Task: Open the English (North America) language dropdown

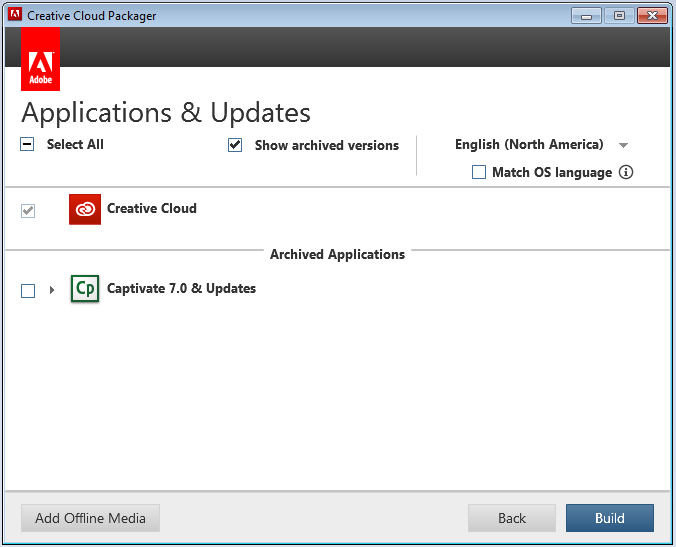Action: pos(541,144)
